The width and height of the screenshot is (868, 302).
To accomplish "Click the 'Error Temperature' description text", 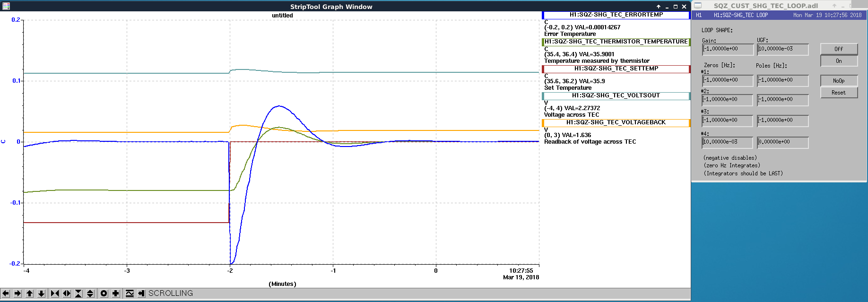I will (570, 34).
